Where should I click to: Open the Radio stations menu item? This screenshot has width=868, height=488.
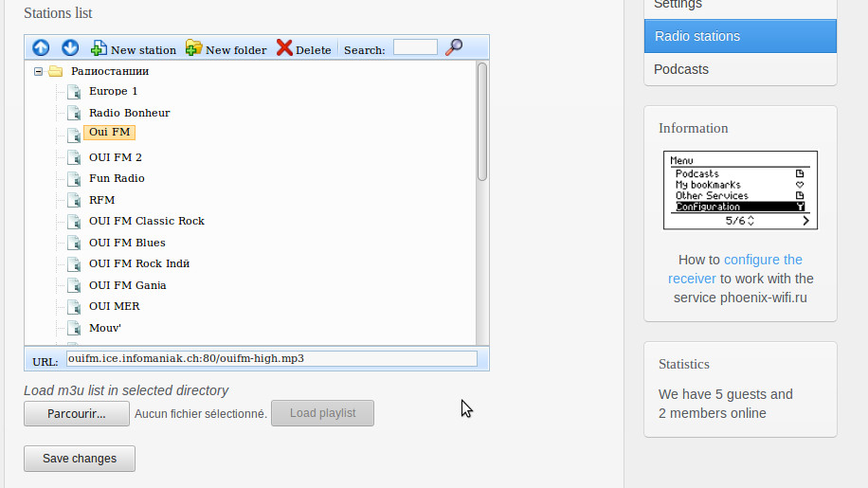click(x=740, y=37)
